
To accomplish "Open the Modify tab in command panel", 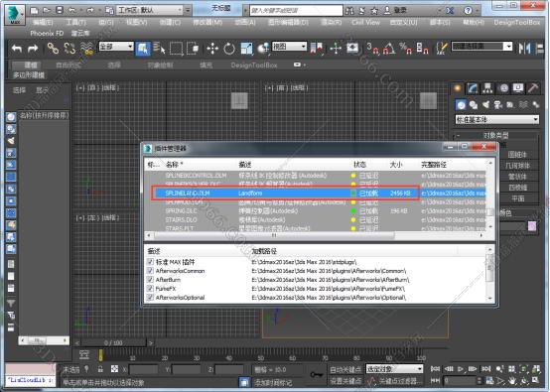I will [473, 88].
